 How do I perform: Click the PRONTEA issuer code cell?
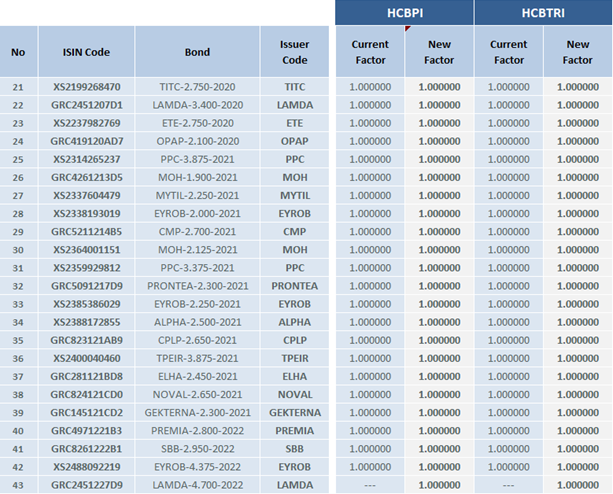click(x=294, y=285)
